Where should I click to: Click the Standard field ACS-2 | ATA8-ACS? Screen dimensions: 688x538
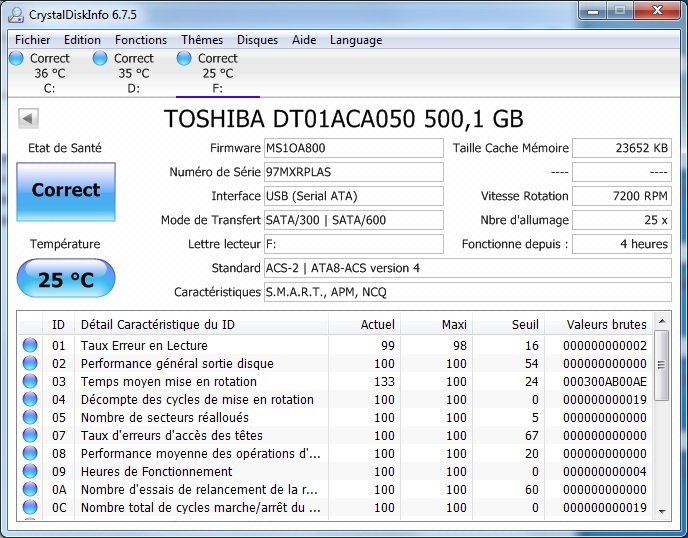click(468, 268)
